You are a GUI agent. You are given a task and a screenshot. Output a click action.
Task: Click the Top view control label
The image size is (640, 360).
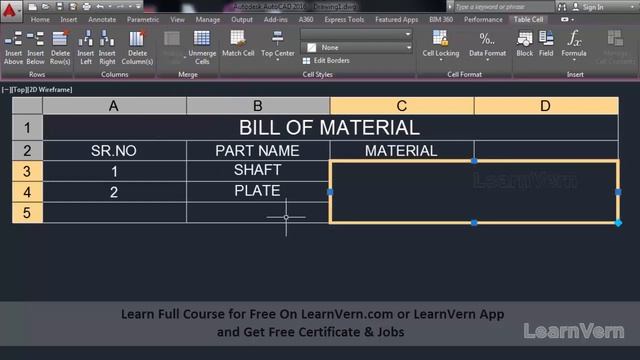point(19,90)
